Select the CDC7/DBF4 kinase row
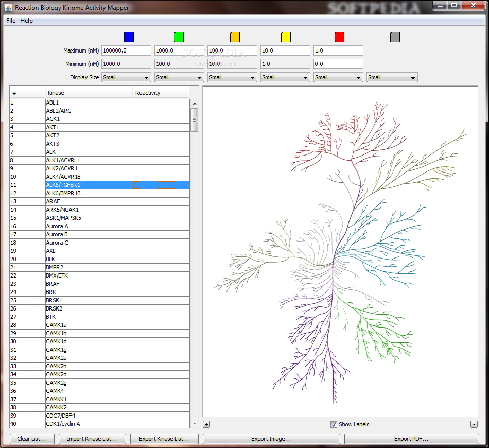 (99, 416)
